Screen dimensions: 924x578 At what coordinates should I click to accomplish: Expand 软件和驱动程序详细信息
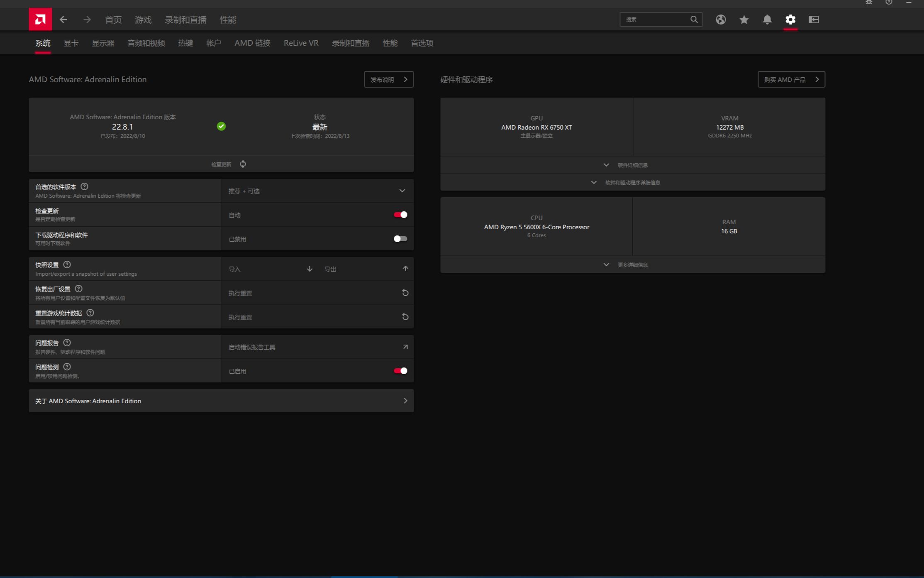(x=632, y=182)
